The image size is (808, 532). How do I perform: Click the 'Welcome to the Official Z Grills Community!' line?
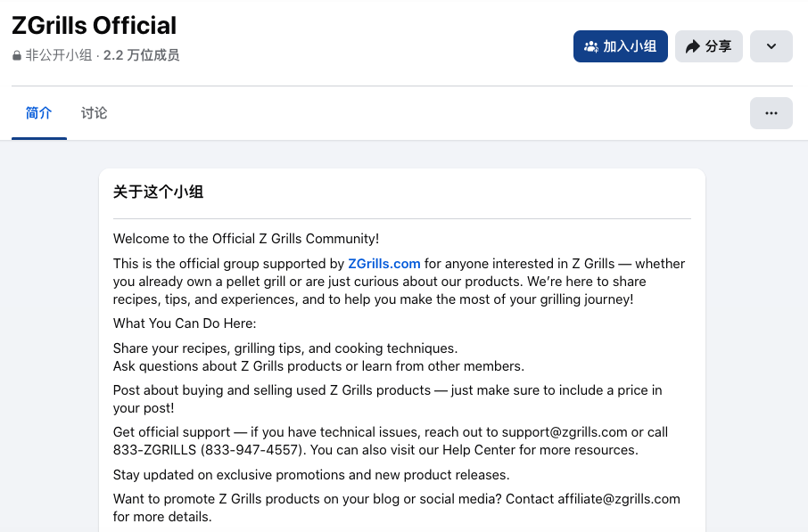pos(246,239)
